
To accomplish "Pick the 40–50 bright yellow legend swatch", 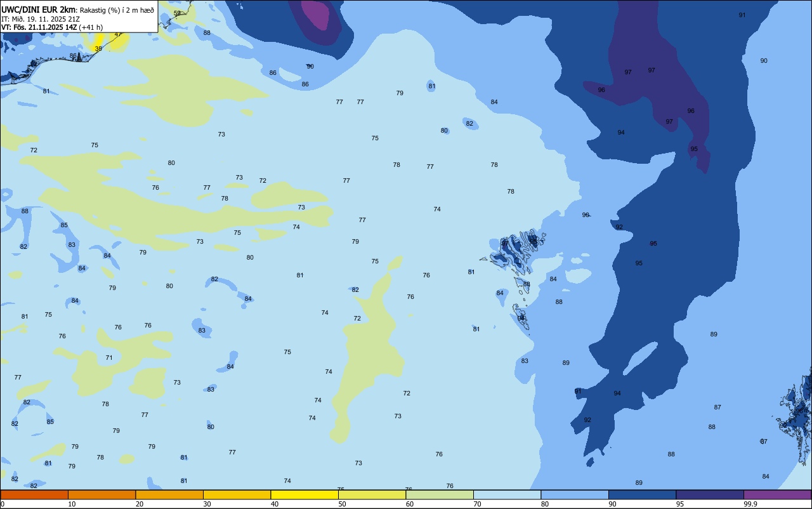I will 304,494.
